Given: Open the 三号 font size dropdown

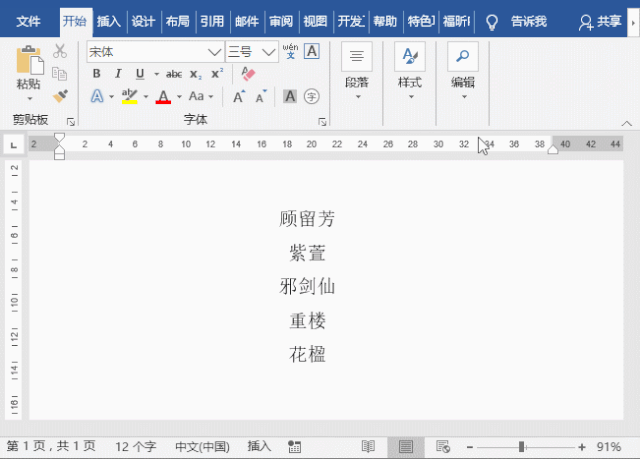Looking at the screenshot, I should (268, 52).
